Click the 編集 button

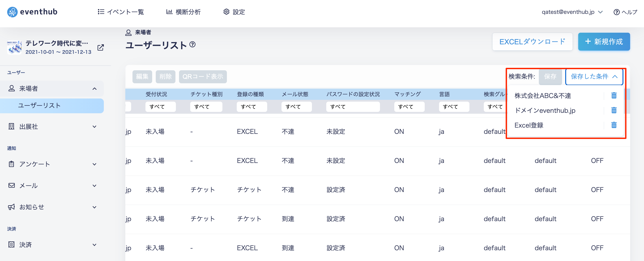click(142, 77)
